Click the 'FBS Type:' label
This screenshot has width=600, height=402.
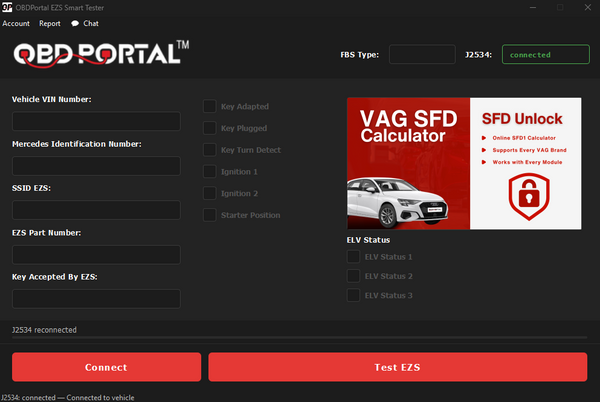[360, 55]
